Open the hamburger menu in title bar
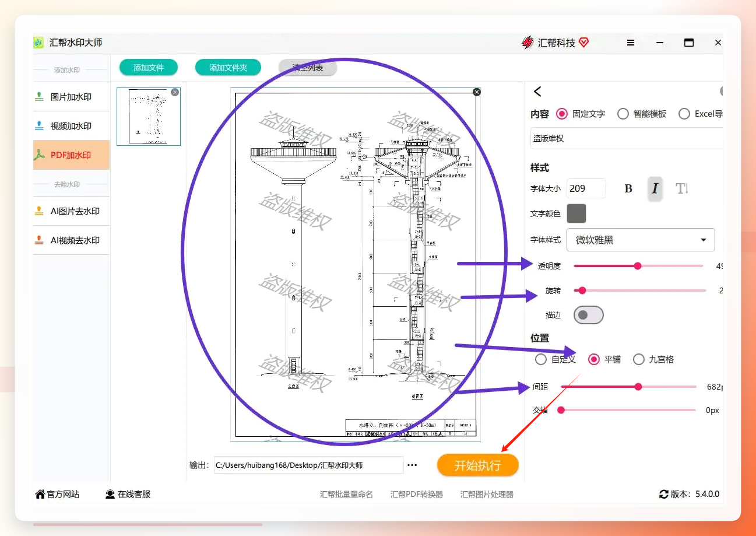Image resolution: width=756 pixels, height=536 pixels. pos(631,43)
